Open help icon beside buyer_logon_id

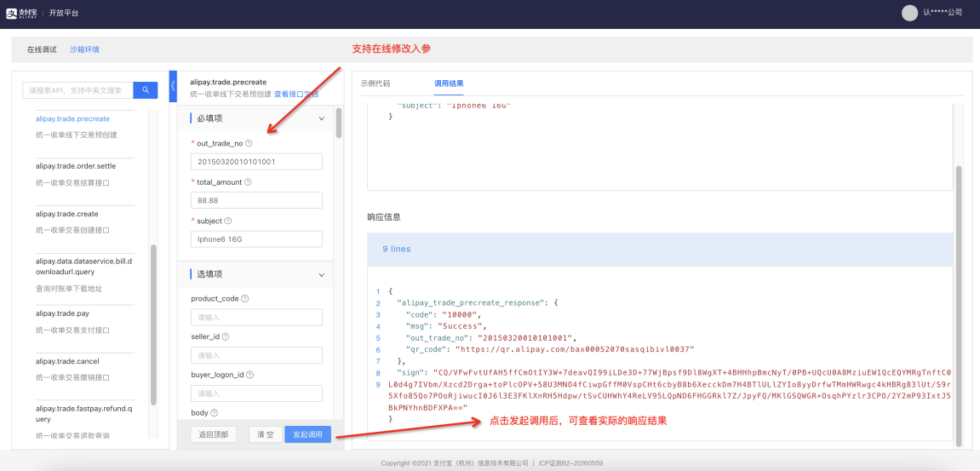click(250, 375)
